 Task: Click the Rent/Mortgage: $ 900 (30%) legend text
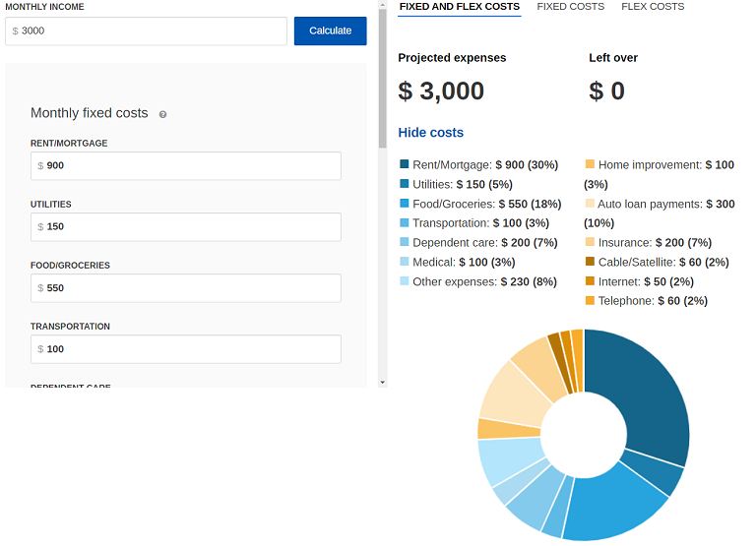(x=485, y=165)
